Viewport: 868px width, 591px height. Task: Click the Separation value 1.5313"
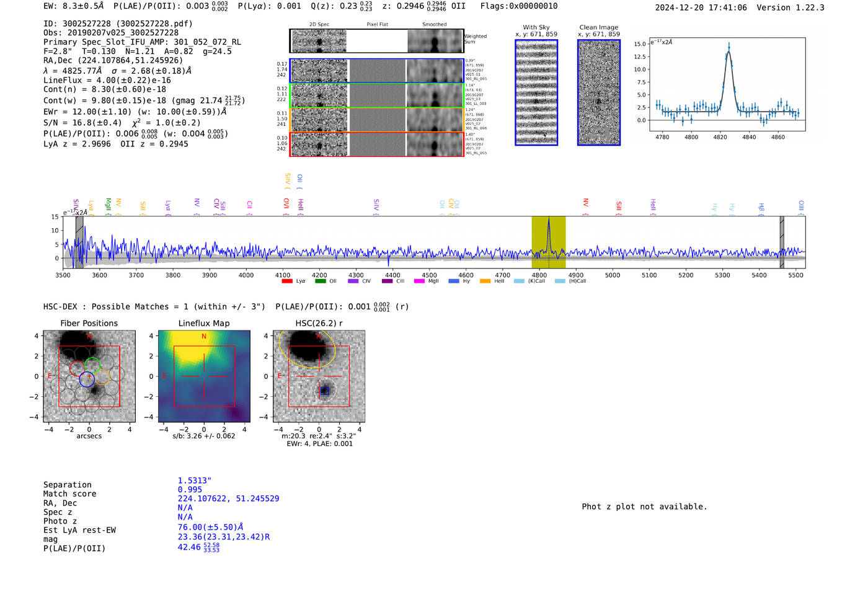click(x=195, y=481)
